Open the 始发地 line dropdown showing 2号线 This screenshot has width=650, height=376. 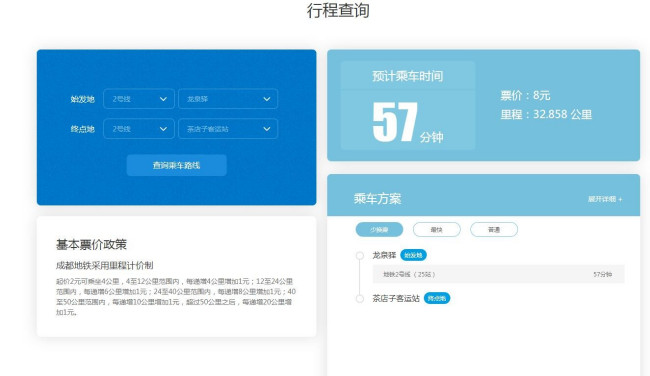[139, 99]
